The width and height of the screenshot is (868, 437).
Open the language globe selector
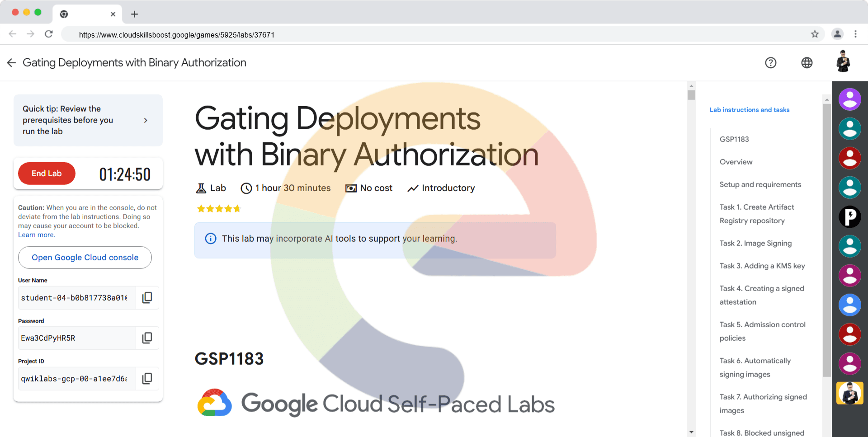807,63
